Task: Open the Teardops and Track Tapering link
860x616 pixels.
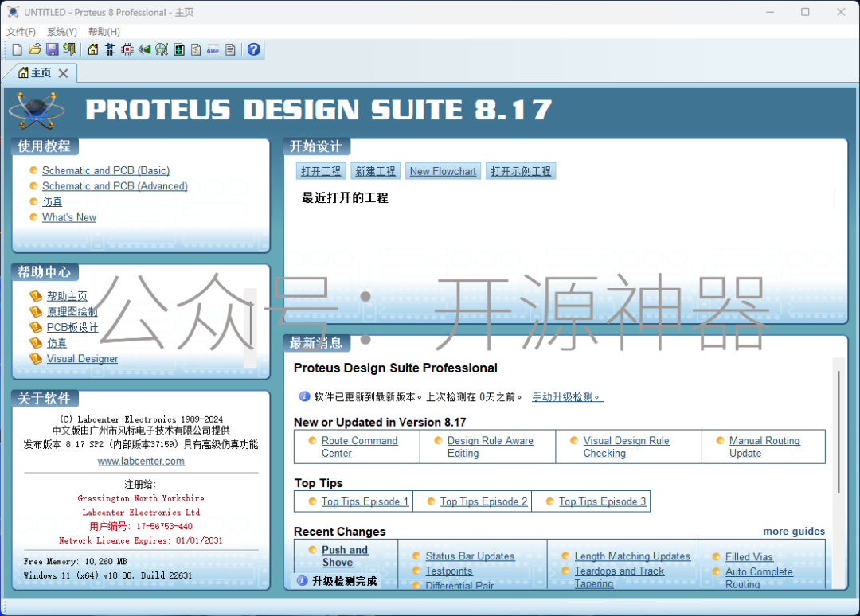Action: pyautogui.click(x=620, y=577)
